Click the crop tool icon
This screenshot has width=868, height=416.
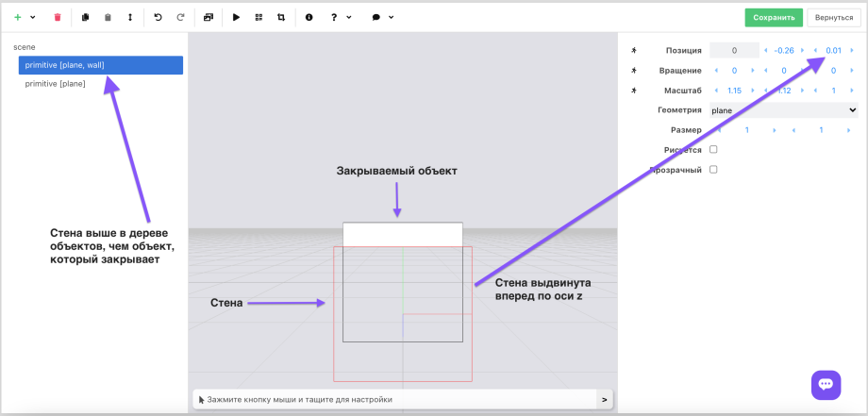point(281,17)
